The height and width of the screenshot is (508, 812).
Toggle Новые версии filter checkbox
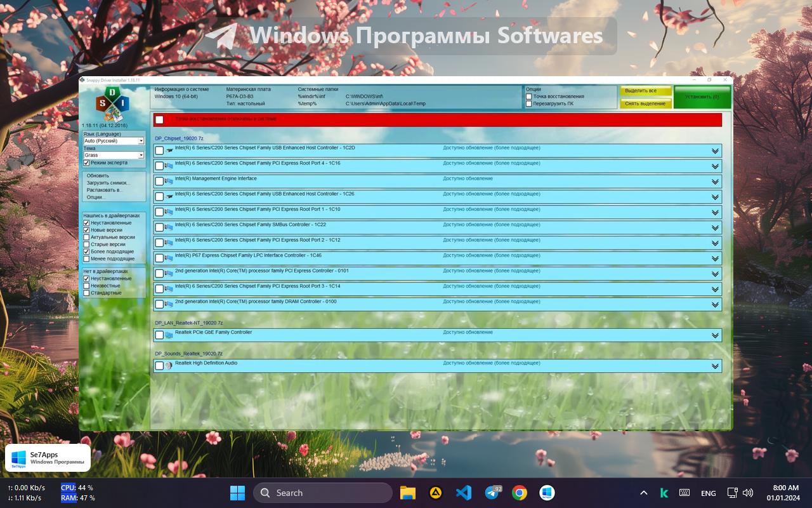click(87, 230)
